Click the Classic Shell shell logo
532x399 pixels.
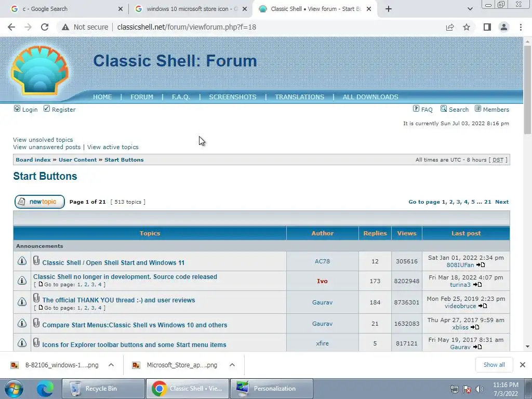tap(39, 71)
